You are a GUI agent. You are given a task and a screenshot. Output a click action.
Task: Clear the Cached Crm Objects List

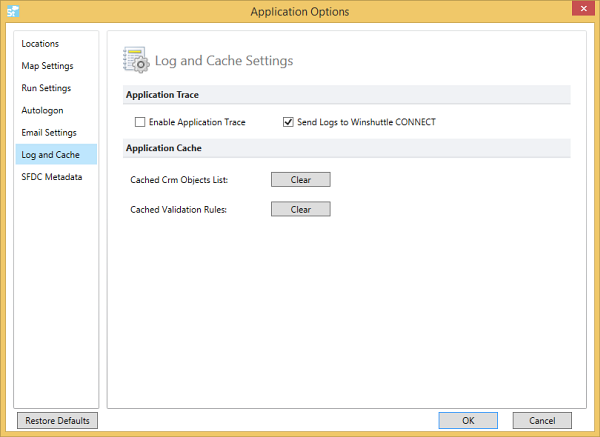[x=300, y=179]
